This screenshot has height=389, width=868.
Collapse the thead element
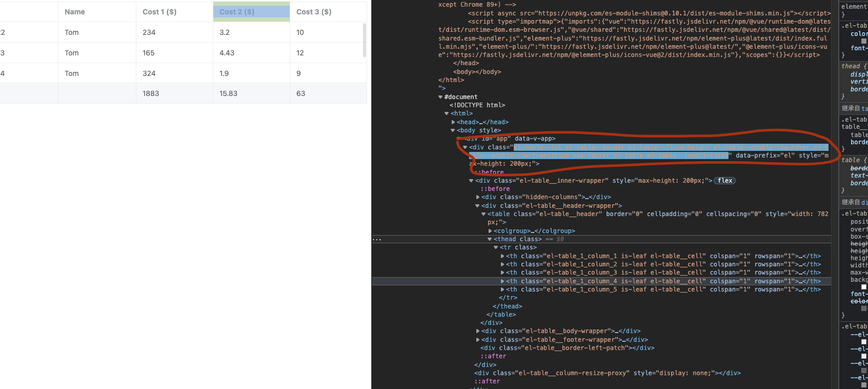[x=490, y=239]
